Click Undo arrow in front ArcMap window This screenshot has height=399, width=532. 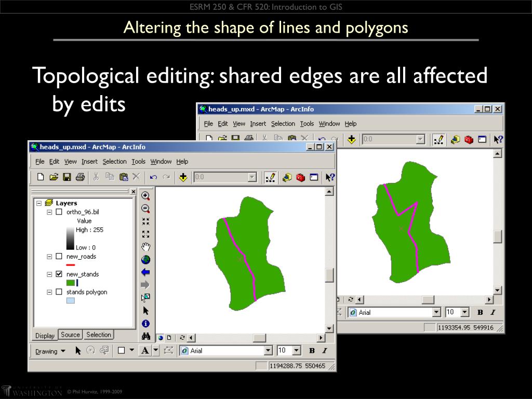(x=153, y=177)
